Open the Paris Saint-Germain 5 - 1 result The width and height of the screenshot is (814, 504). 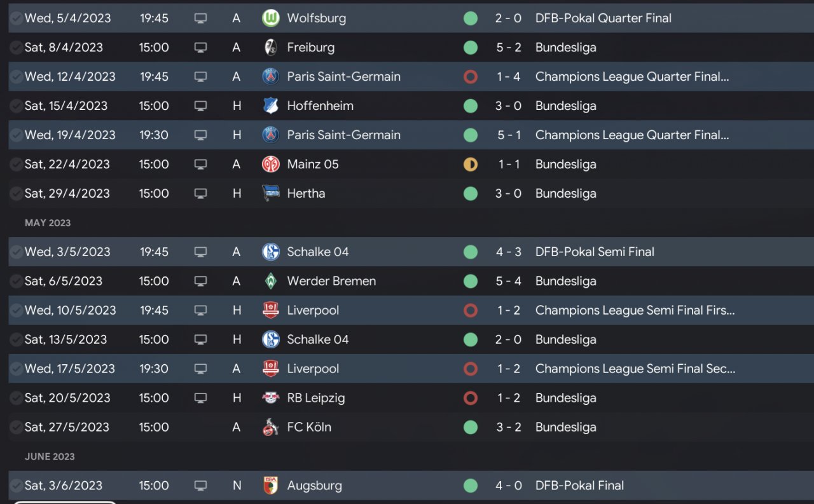[x=509, y=135]
